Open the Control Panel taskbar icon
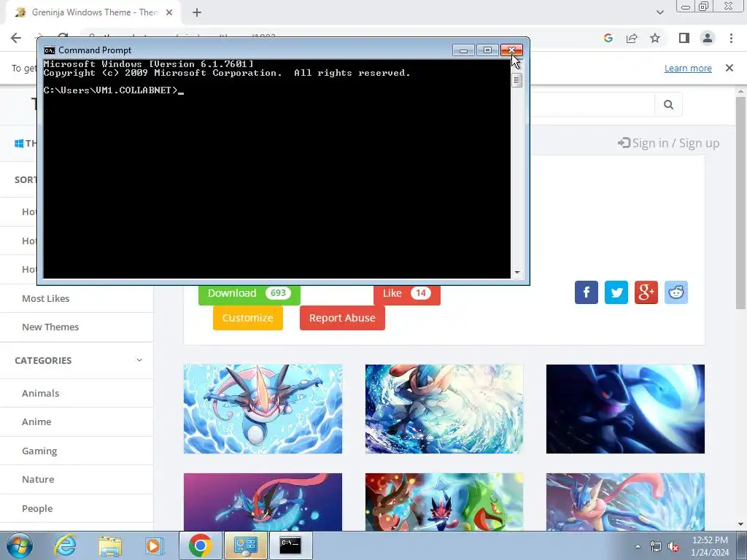The height and width of the screenshot is (560, 747). pos(246,545)
